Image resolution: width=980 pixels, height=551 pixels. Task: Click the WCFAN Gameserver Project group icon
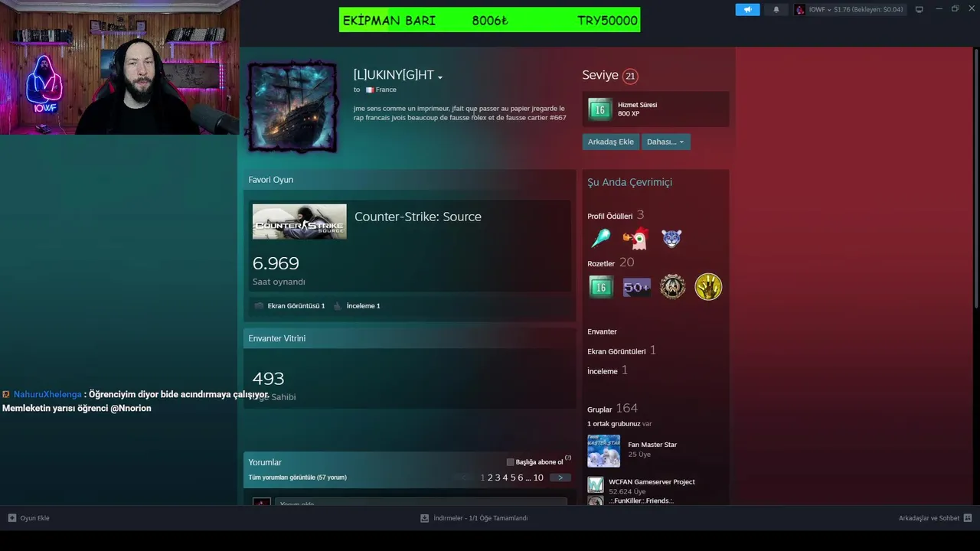596,484
